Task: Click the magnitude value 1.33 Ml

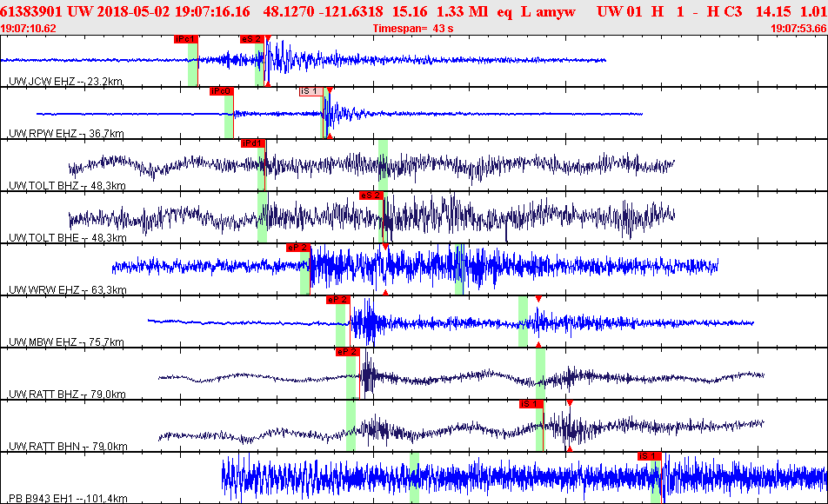Action: pos(462,11)
